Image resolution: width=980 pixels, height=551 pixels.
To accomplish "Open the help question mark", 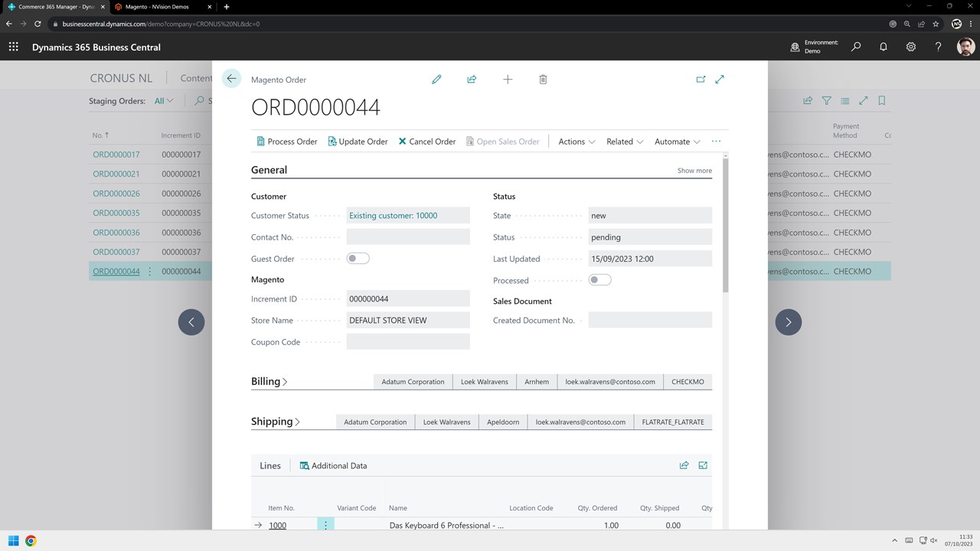I will tap(938, 47).
